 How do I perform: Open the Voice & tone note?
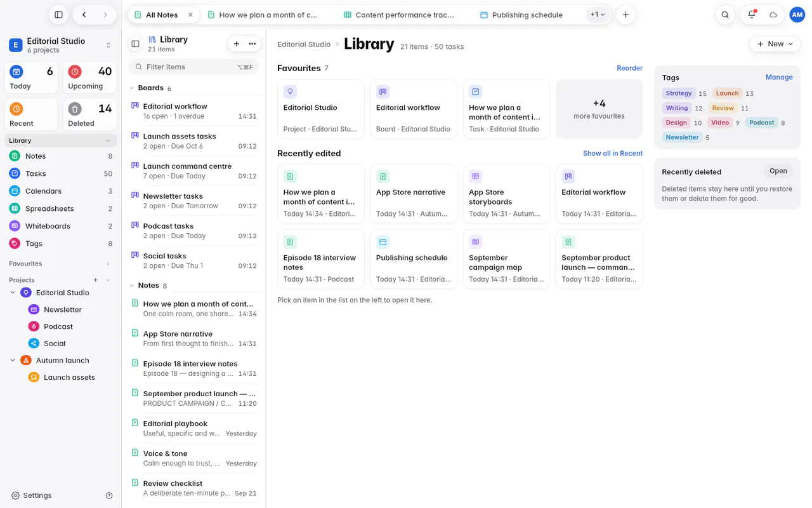pyautogui.click(x=193, y=458)
